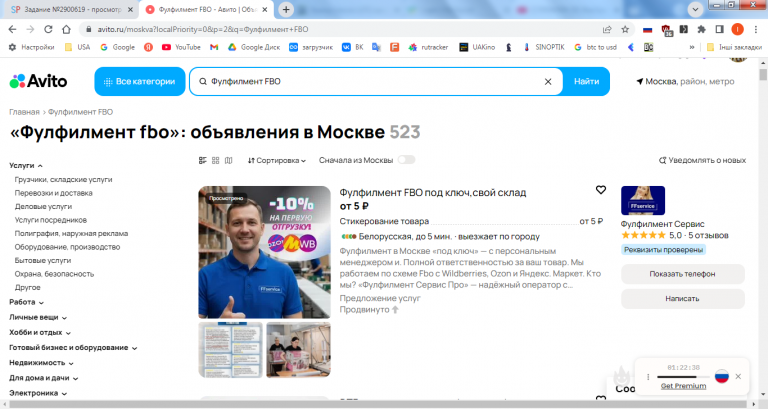Open Chrome side panel icon
This screenshot has height=409, width=768.
(719, 29)
